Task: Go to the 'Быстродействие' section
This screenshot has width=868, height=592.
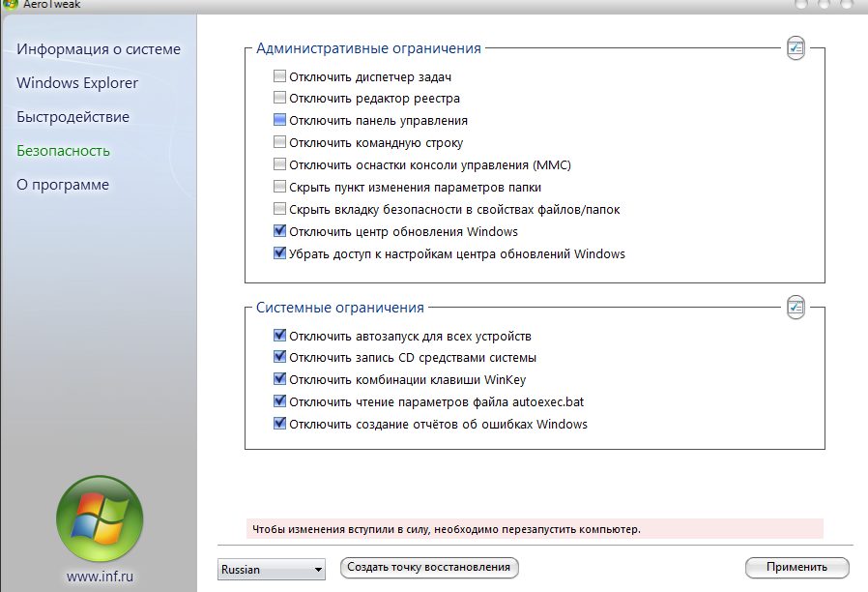Action: coord(73,117)
